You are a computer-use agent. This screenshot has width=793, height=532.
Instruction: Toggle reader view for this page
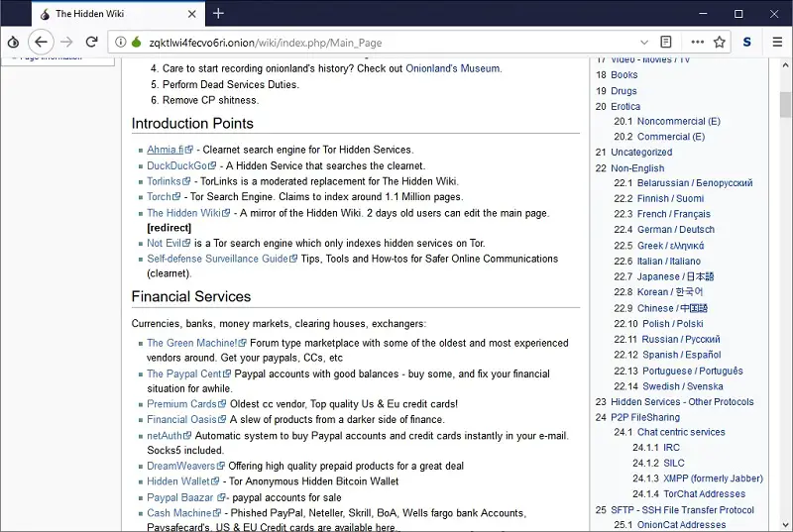tap(666, 42)
